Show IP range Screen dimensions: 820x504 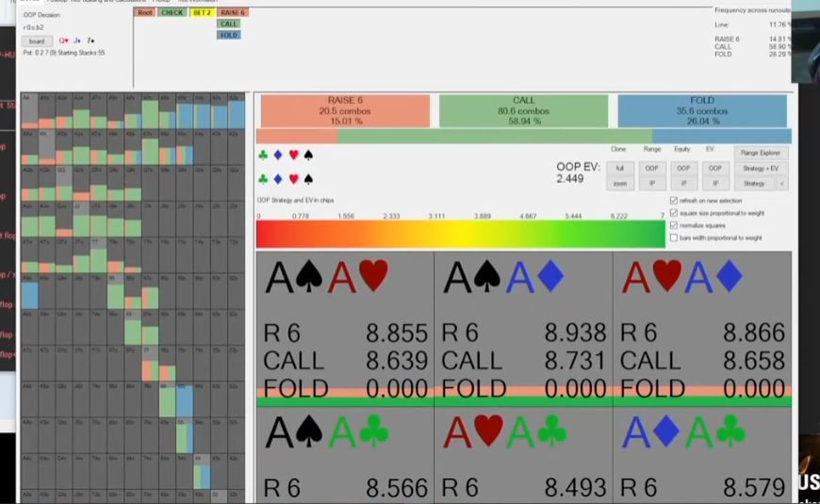click(x=651, y=184)
